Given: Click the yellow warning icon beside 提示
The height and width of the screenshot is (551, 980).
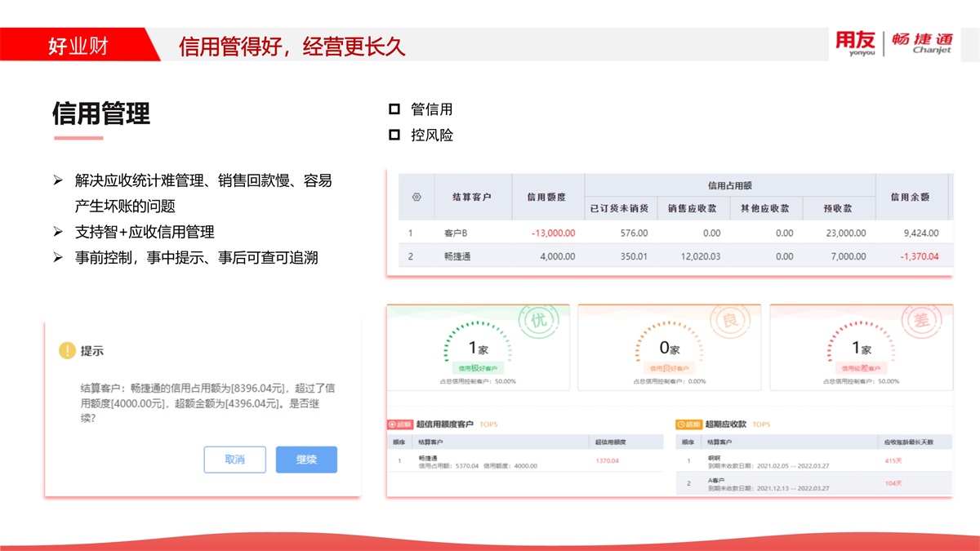Looking at the screenshot, I should coord(67,351).
